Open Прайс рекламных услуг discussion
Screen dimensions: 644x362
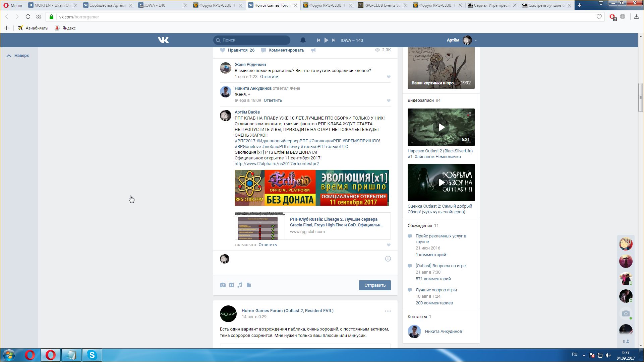(x=441, y=239)
